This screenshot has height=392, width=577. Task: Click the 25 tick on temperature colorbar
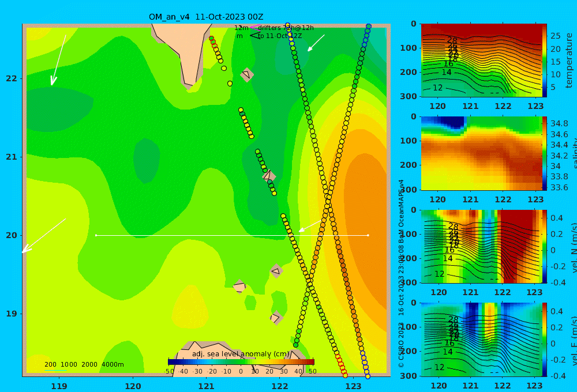click(x=556, y=36)
